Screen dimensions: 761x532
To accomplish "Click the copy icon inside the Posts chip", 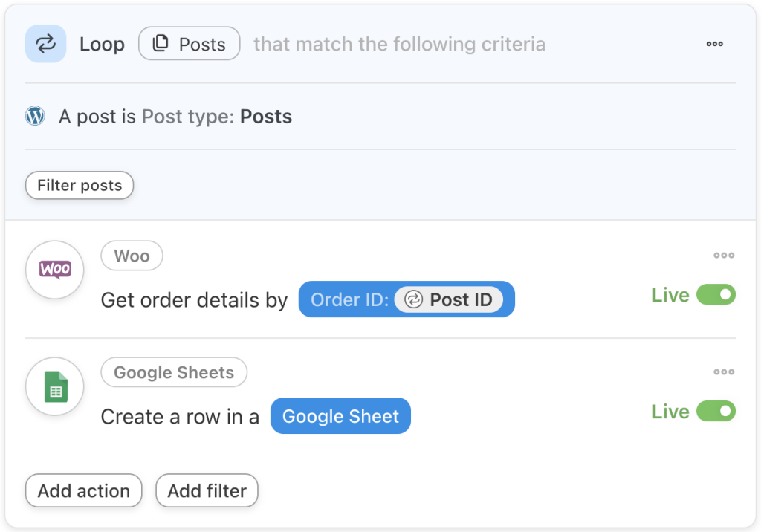I will coord(160,43).
